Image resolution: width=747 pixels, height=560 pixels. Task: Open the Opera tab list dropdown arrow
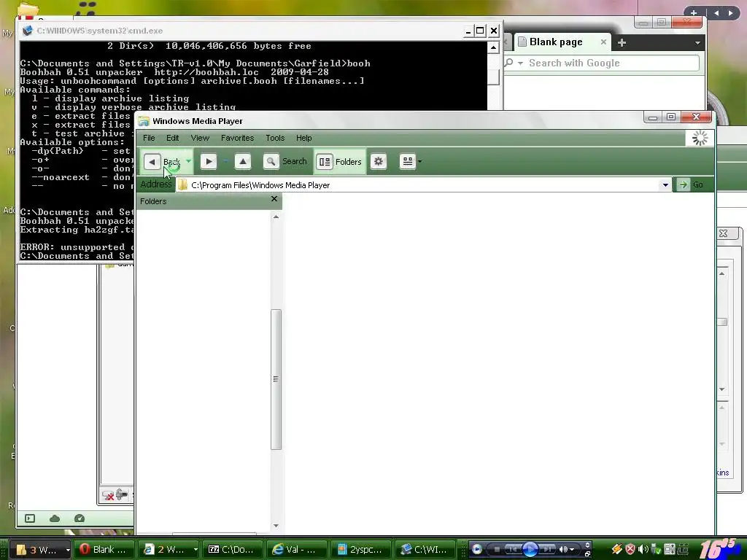coord(697,43)
